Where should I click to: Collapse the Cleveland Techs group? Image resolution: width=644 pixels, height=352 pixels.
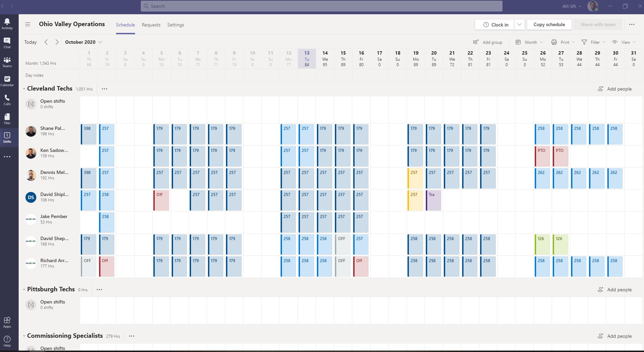24,89
